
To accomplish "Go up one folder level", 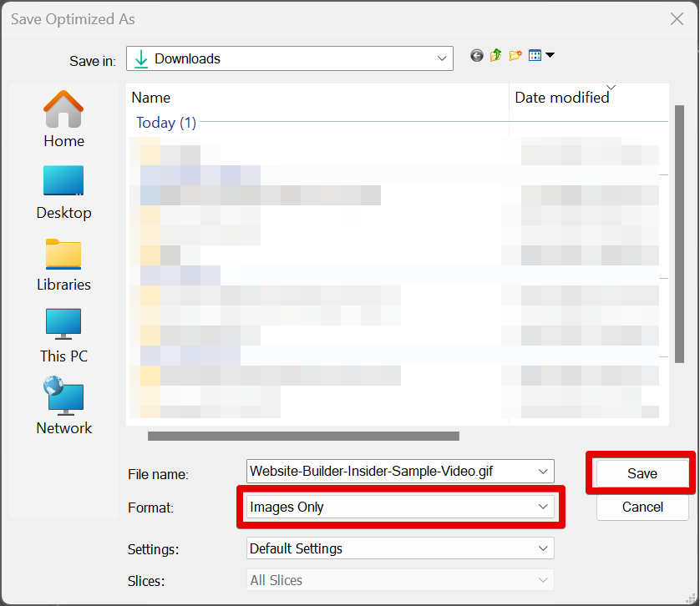I will coord(496,56).
